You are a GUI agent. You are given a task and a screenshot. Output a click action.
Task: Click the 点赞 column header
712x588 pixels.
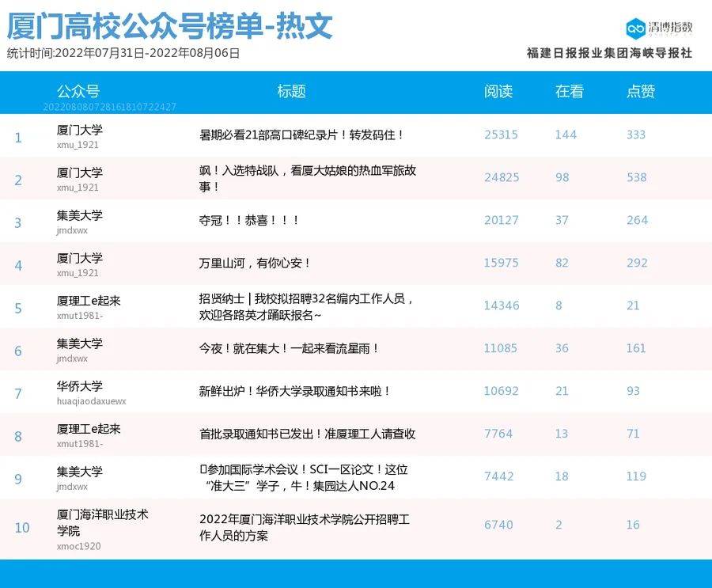coord(641,91)
